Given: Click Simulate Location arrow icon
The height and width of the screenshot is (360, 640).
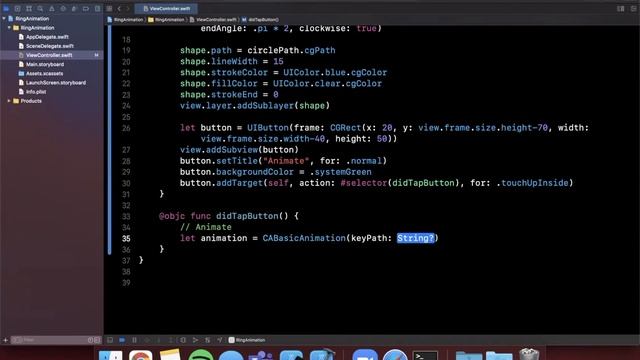Looking at the screenshot, I should [220, 340].
